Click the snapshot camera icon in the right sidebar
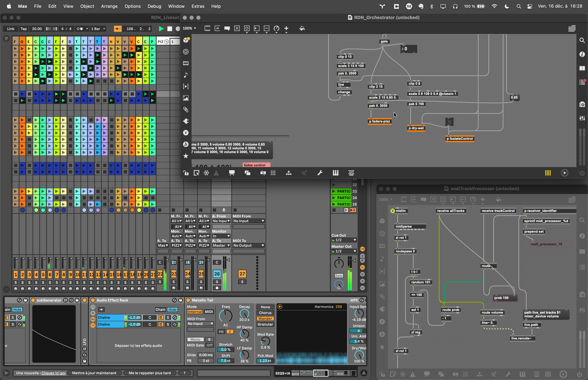Screen dimensions: 588x380 (x=582, y=104)
